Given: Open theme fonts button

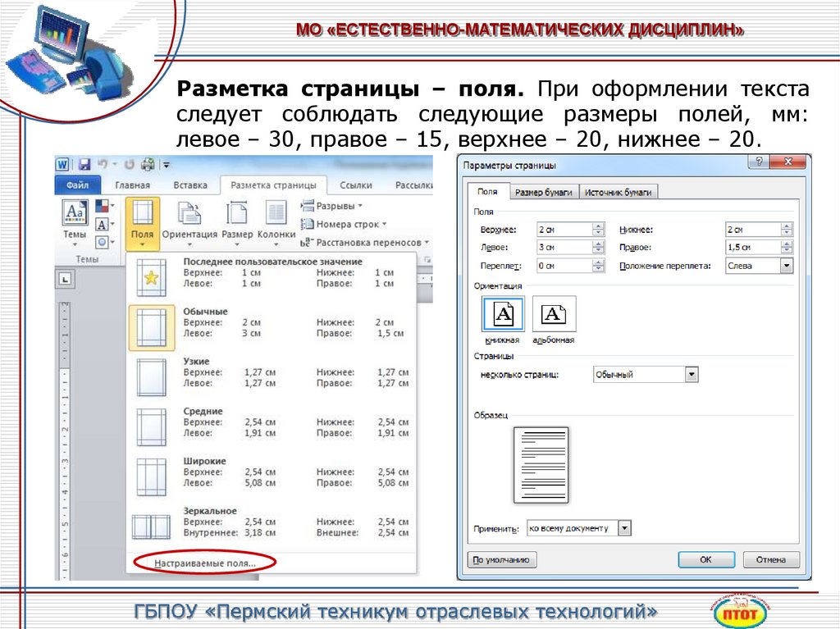Looking at the screenshot, I should (104, 225).
